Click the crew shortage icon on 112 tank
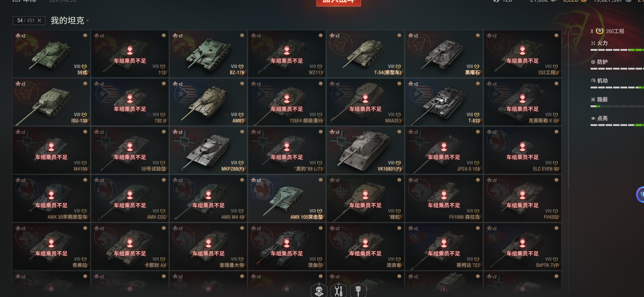Screen dimensions: 644x297 (x=130, y=50)
